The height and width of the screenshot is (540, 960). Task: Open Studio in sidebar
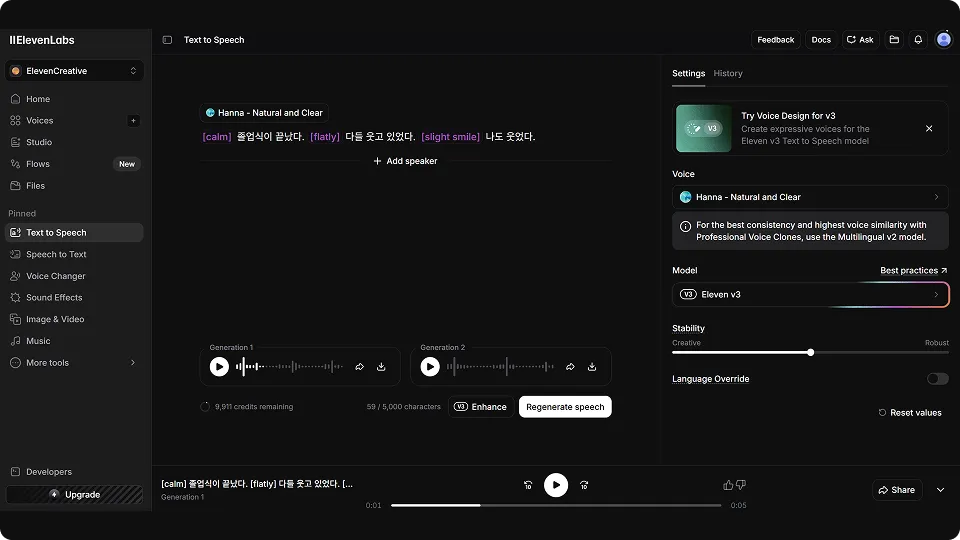(x=74, y=142)
